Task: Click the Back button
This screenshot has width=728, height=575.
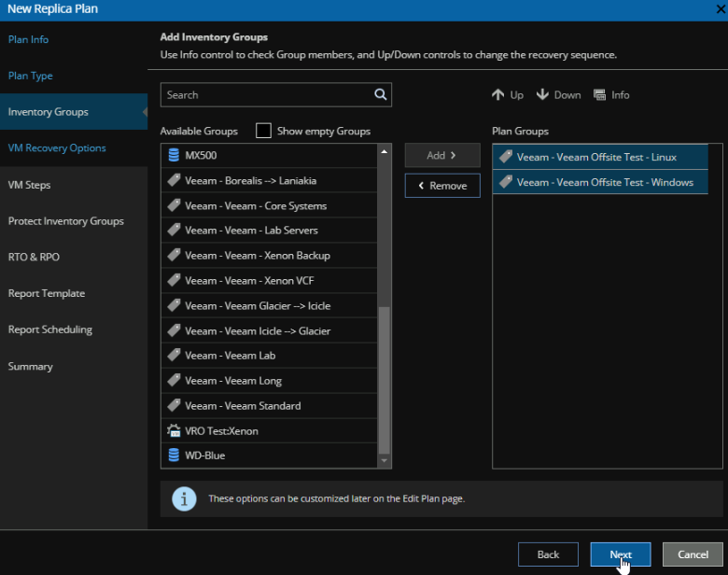Action: (x=548, y=554)
